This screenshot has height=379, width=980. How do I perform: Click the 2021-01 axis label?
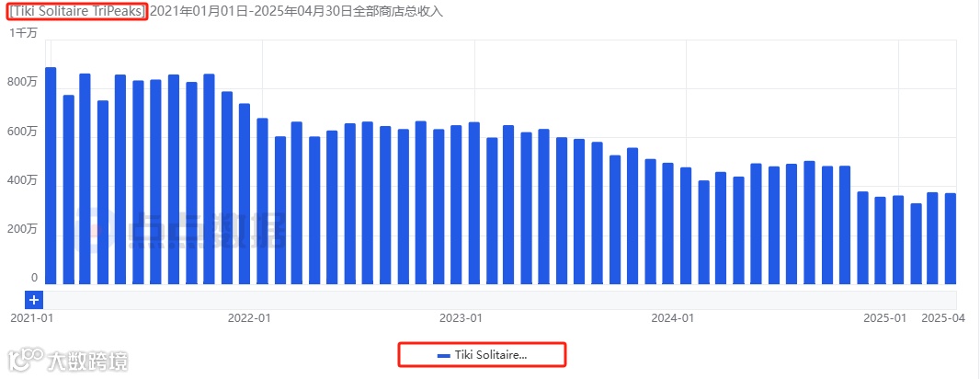[x=32, y=318]
